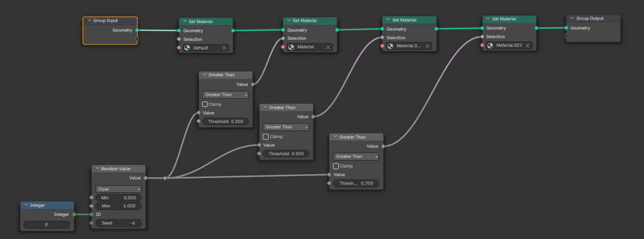Collapse the Set Material node with Material.002
The height and width of the screenshot is (239, 644).
(488, 19)
